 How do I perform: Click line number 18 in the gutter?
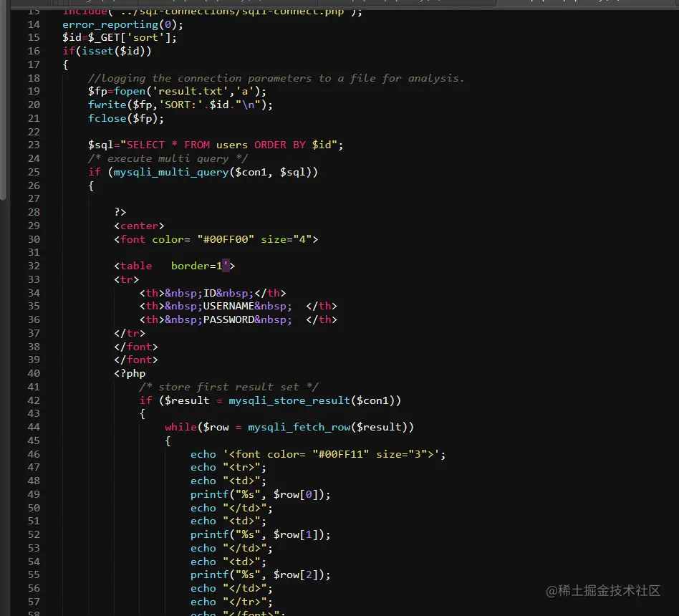[x=34, y=78]
